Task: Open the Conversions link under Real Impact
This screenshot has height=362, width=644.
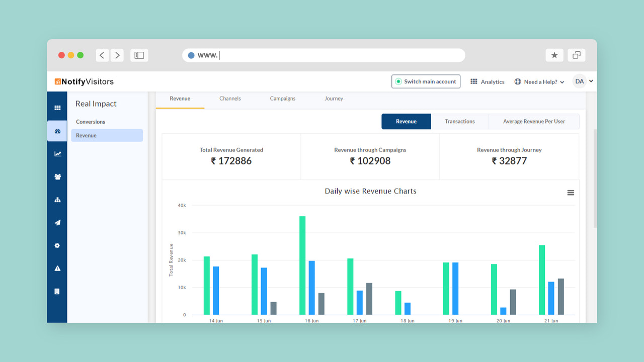Action: 91,122
